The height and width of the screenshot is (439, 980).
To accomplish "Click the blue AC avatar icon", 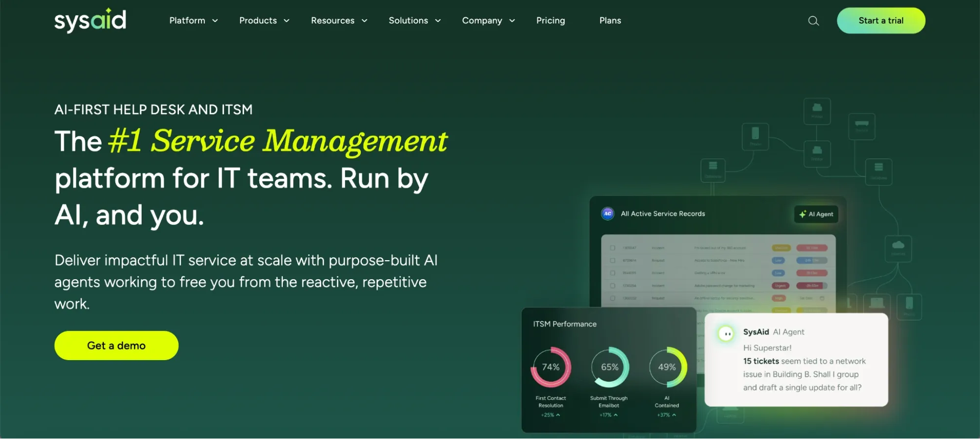I will click(607, 214).
